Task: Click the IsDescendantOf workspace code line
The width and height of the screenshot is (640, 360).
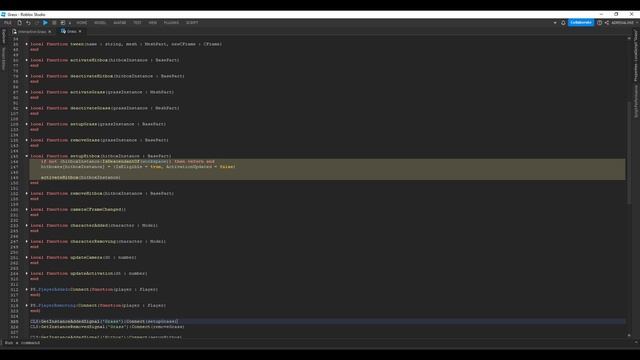Action: click(127, 162)
